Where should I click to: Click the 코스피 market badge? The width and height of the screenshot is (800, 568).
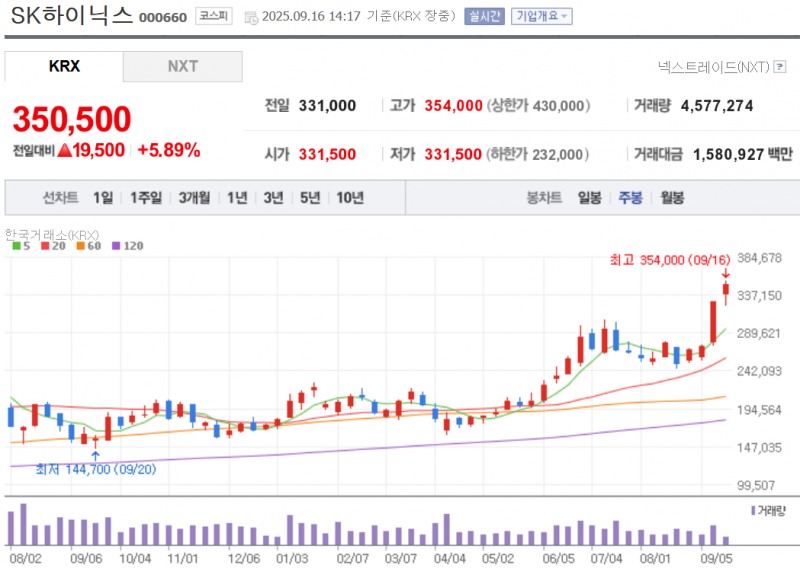[x=212, y=16]
